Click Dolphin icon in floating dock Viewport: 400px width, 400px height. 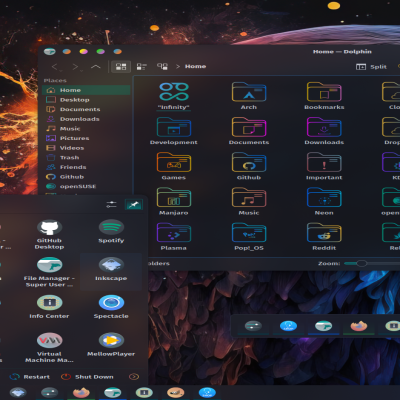point(323,326)
